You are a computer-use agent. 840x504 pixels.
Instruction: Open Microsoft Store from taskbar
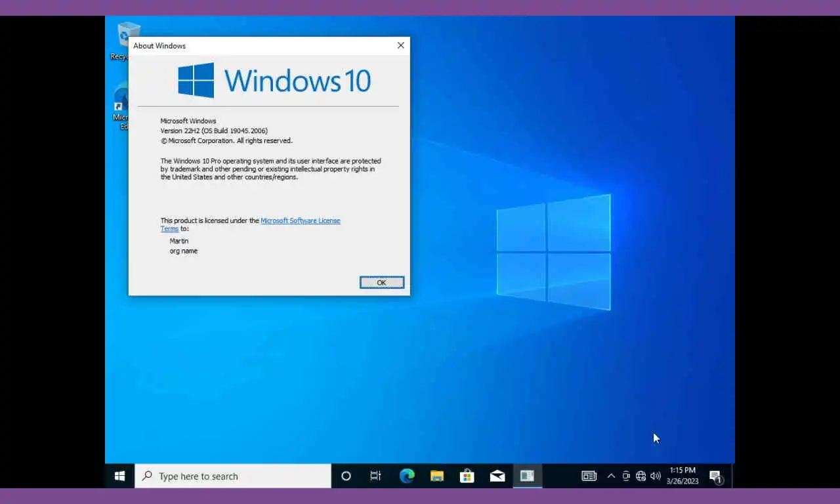tap(467, 476)
